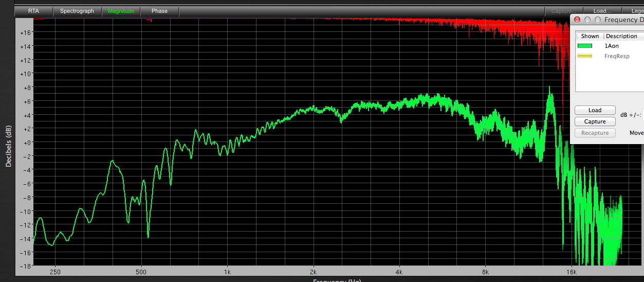Viewport: 644px width, 282px height.
Task: Click the 1k label on the frequency axis
Action: 227,272
